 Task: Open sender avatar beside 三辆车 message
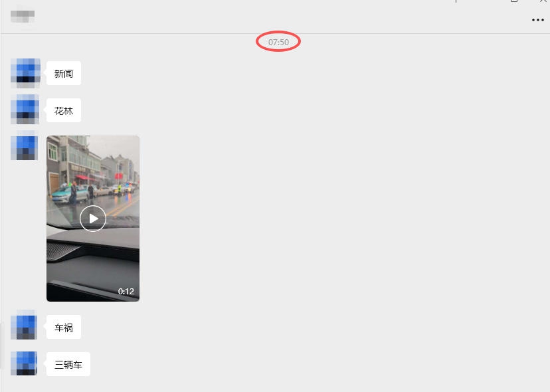click(x=24, y=363)
